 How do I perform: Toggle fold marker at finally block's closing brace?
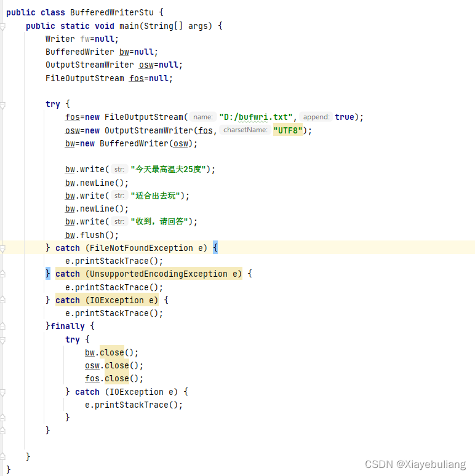click(2, 430)
